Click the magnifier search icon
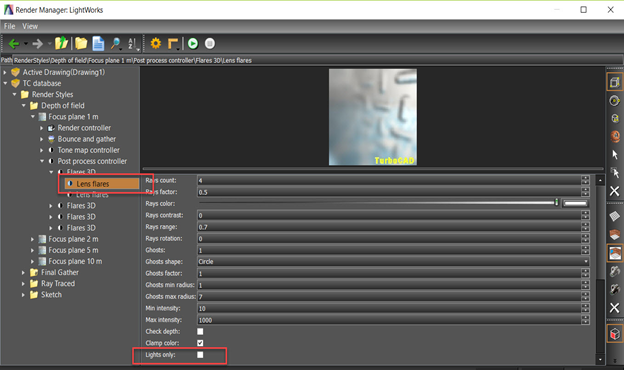624x370 pixels. click(x=115, y=43)
